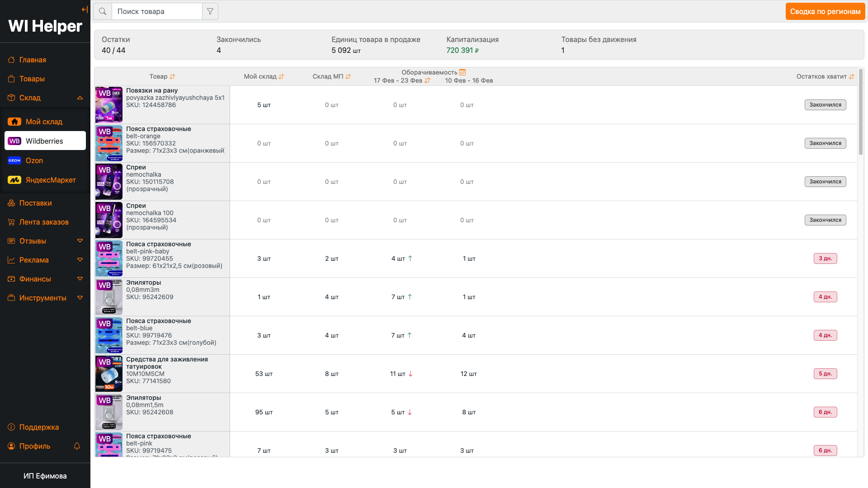Image resolution: width=868 pixels, height=488 pixels.
Task: Collapse the sidebar with the arrow icon
Action: tap(85, 9)
